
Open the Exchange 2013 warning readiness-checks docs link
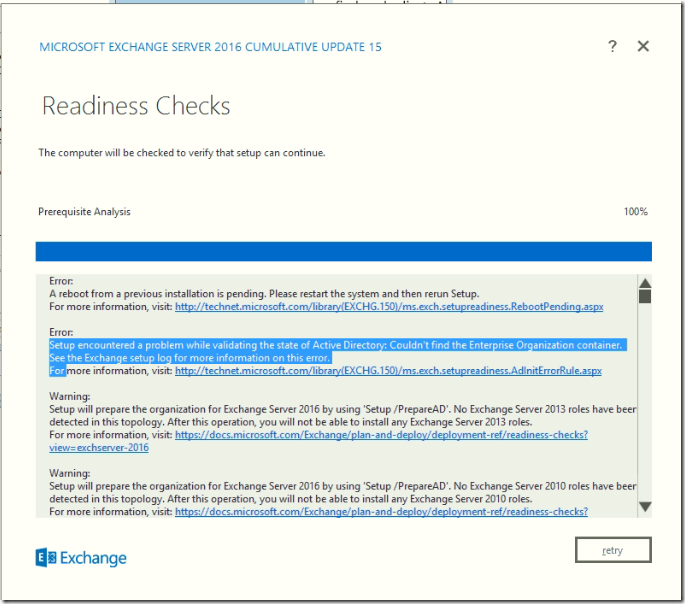click(x=381, y=435)
